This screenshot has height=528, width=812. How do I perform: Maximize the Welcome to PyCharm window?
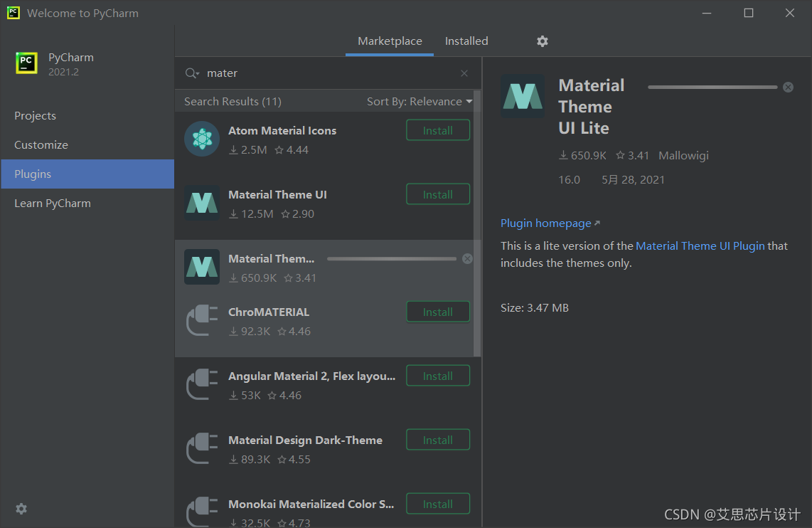(749, 13)
